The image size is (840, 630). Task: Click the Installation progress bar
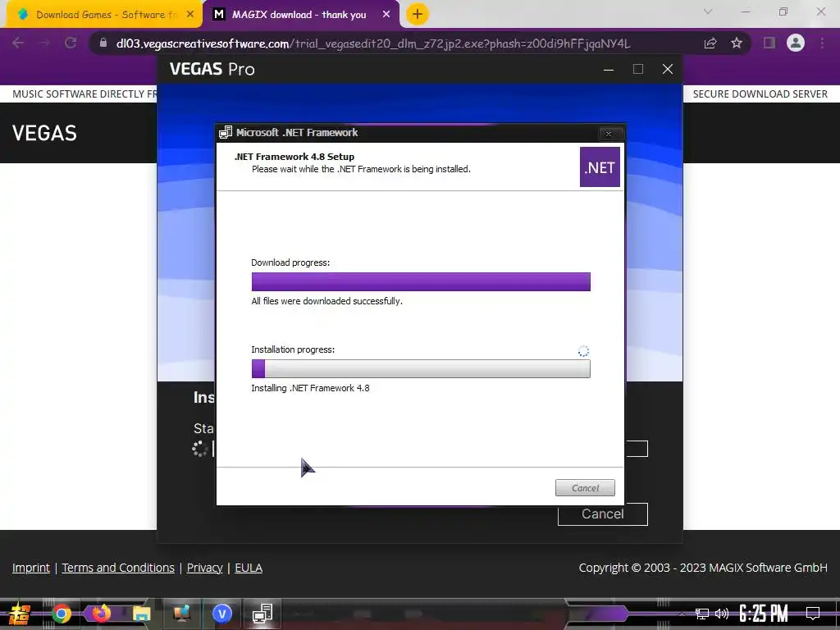(421, 368)
